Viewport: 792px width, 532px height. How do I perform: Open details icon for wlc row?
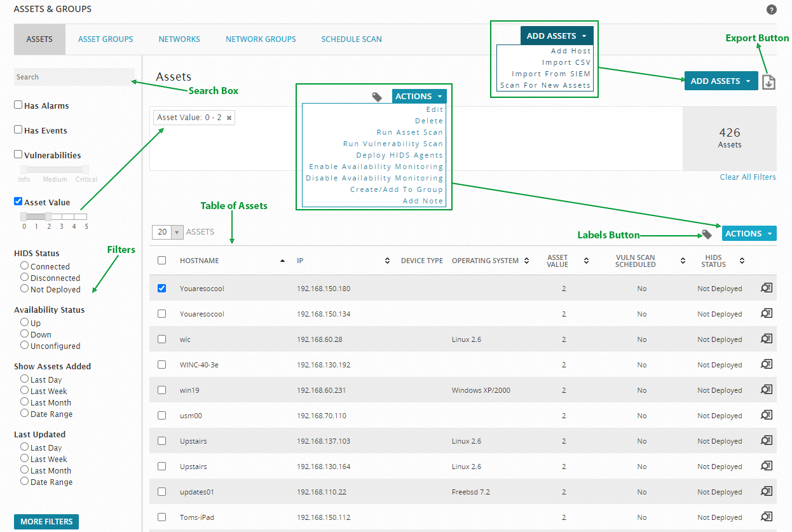click(767, 339)
